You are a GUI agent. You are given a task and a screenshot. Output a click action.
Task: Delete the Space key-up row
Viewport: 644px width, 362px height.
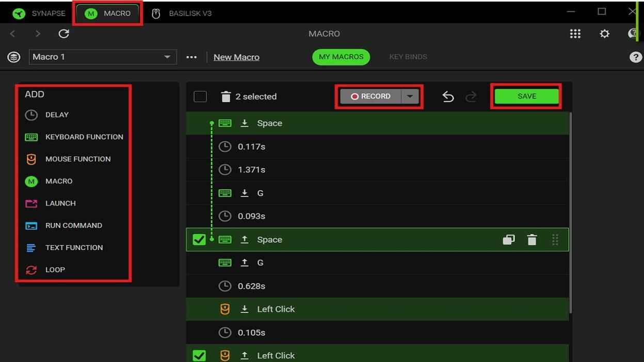pos(532,240)
